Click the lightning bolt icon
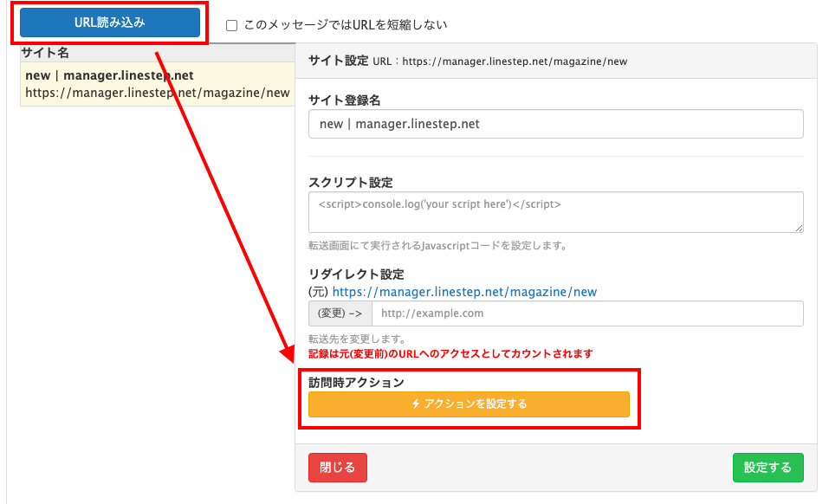The width and height of the screenshot is (829, 504). pos(416,404)
